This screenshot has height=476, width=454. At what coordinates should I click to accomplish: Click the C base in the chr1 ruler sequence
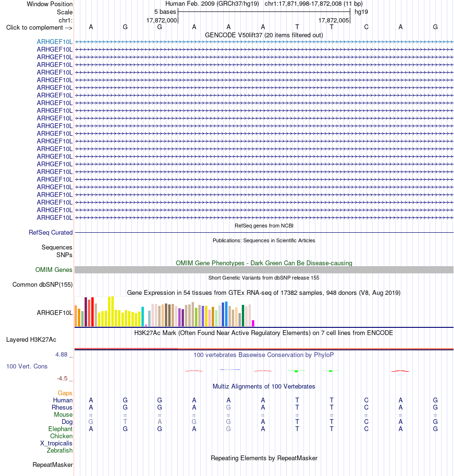click(x=366, y=27)
